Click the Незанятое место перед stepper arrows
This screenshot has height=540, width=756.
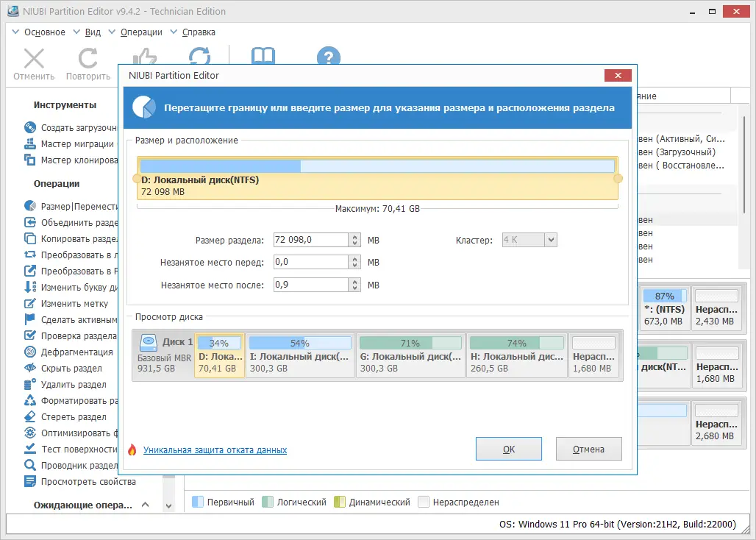pyautogui.click(x=355, y=263)
